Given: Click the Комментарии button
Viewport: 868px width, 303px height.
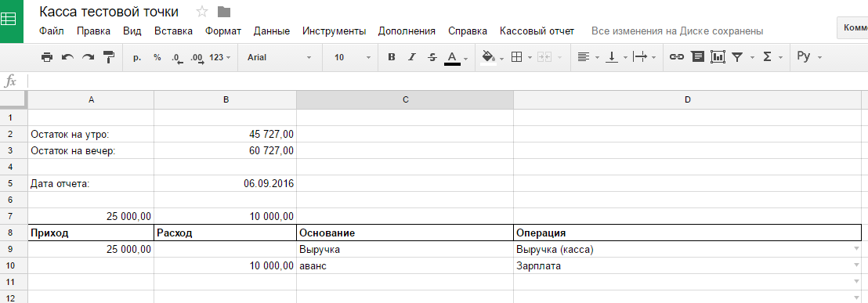Looking at the screenshot, I should (x=852, y=27).
